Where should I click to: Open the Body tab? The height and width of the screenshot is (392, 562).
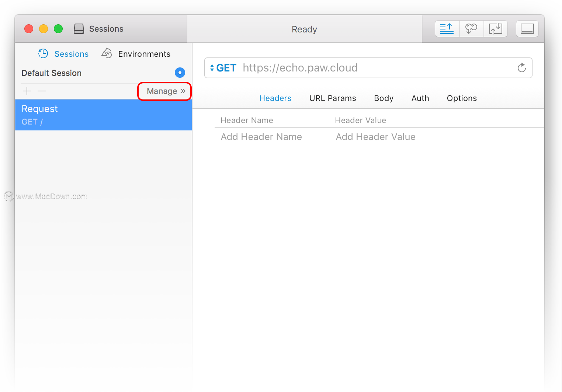pyautogui.click(x=384, y=98)
